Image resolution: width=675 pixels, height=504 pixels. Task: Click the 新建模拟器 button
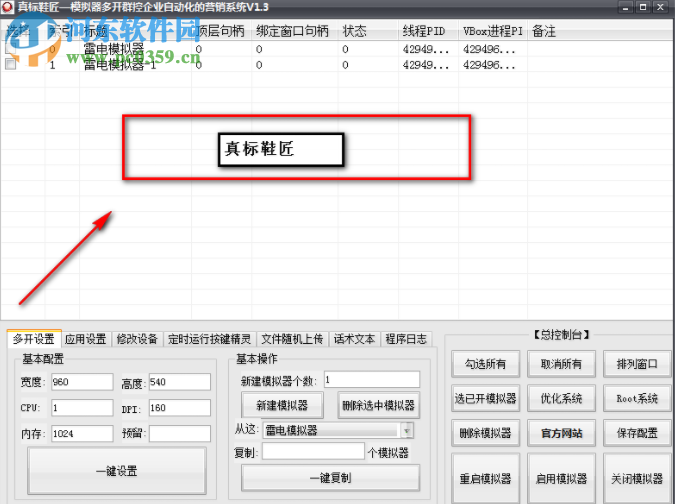click(x=282, y=405)
